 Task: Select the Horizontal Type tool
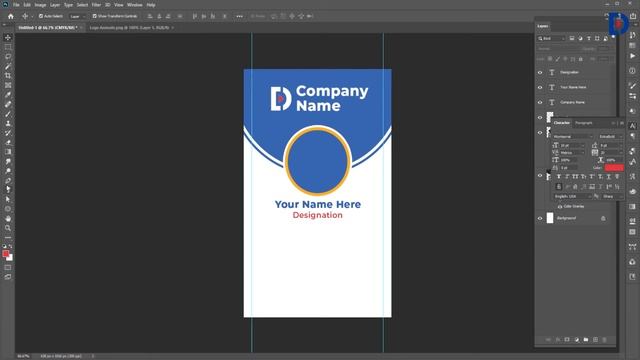pos(8,190)
